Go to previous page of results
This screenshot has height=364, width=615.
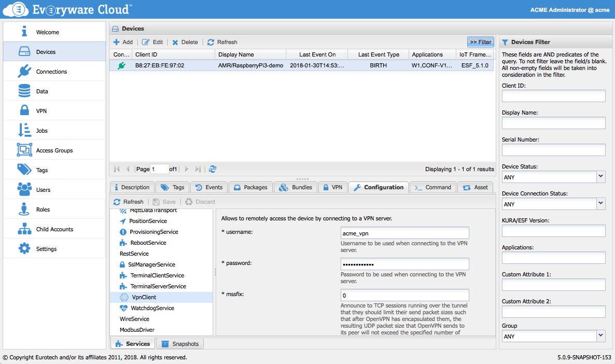(x=128, y=169)
